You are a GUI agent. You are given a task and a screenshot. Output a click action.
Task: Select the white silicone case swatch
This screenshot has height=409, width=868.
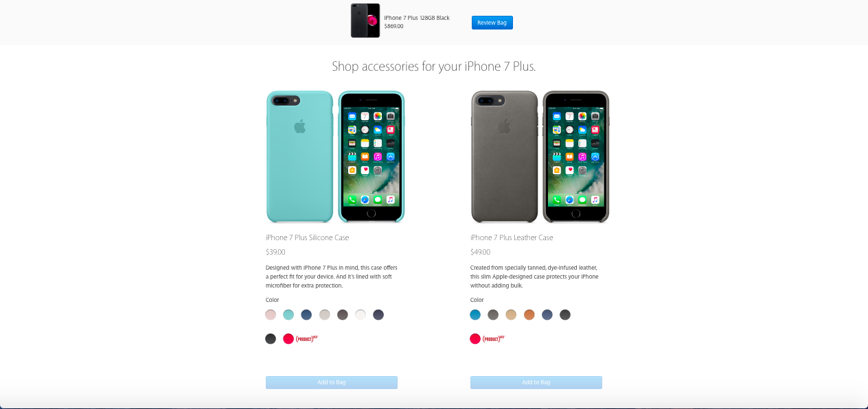coord(361,315)
